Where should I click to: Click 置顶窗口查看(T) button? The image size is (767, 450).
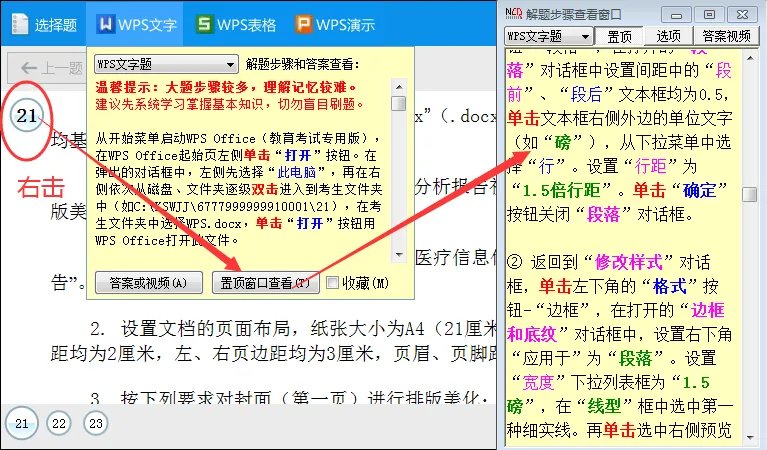265,283
